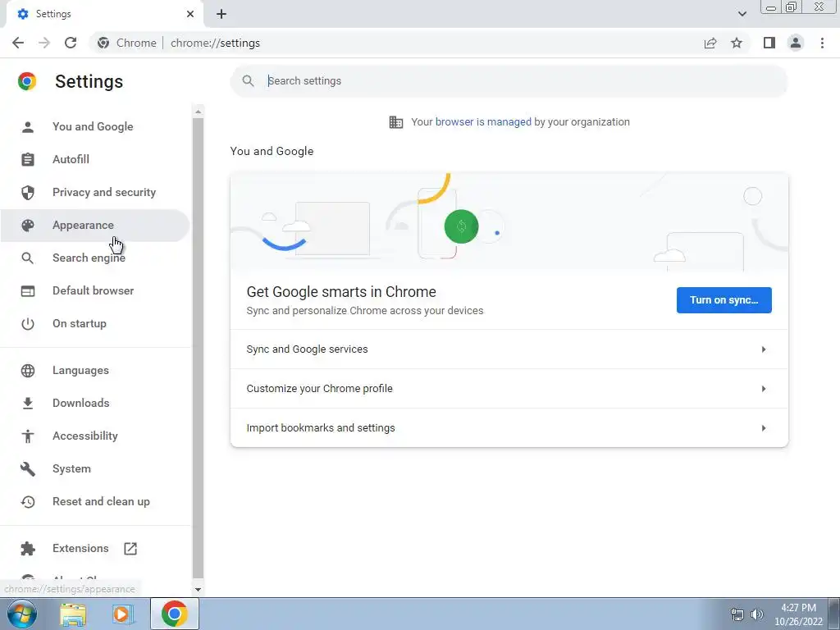Click the puzzle icon beside Extensions
Image resolution: width=840 pixels, height=630 pixels.
[x=28, y=549]
